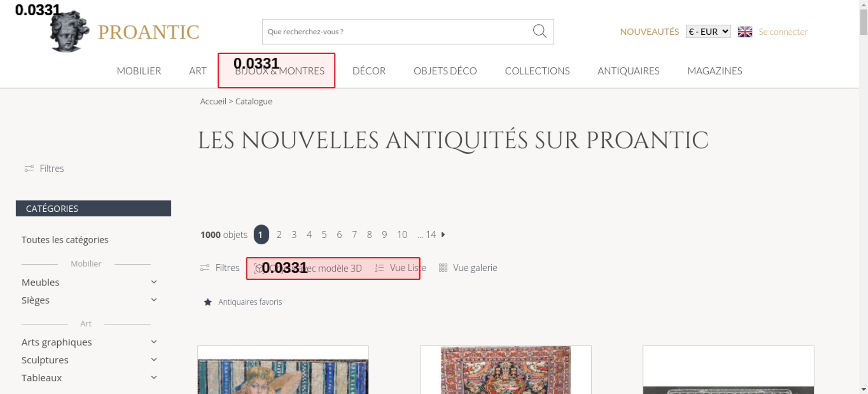Click the sidebar Filtres slider icon
868x394 pixels.
(x=29, y=168)
